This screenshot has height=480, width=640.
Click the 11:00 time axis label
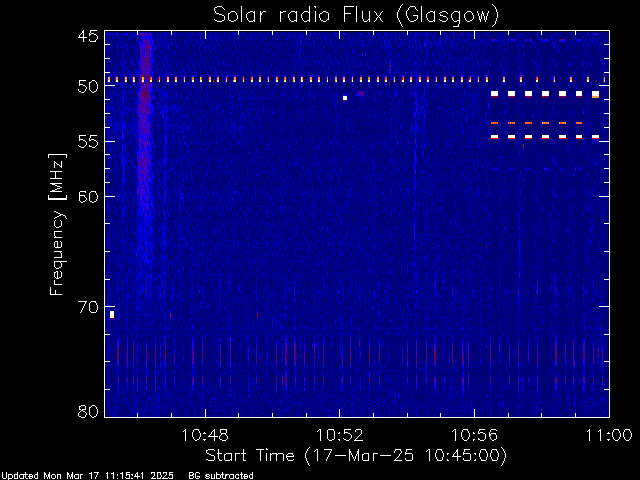point(609,435)
